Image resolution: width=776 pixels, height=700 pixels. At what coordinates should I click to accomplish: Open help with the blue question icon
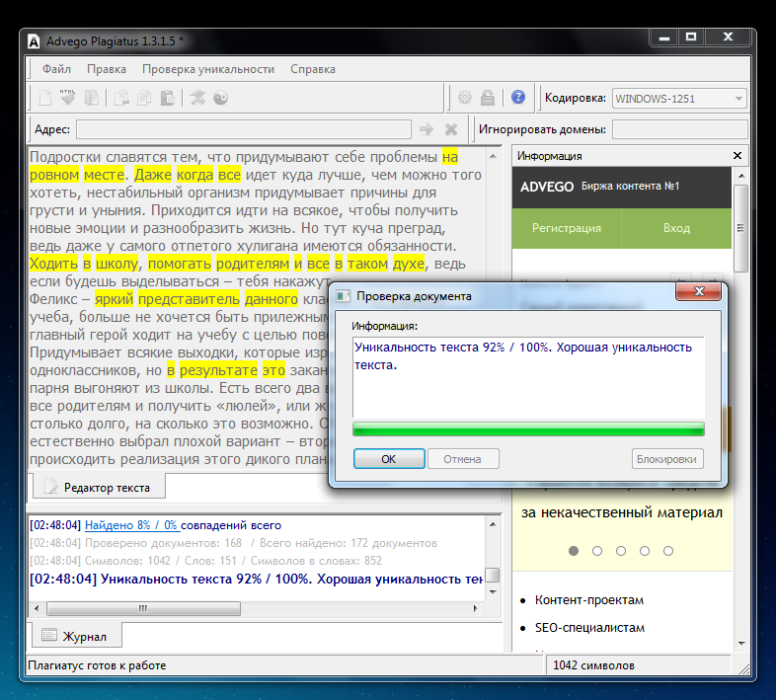point(518,97)
